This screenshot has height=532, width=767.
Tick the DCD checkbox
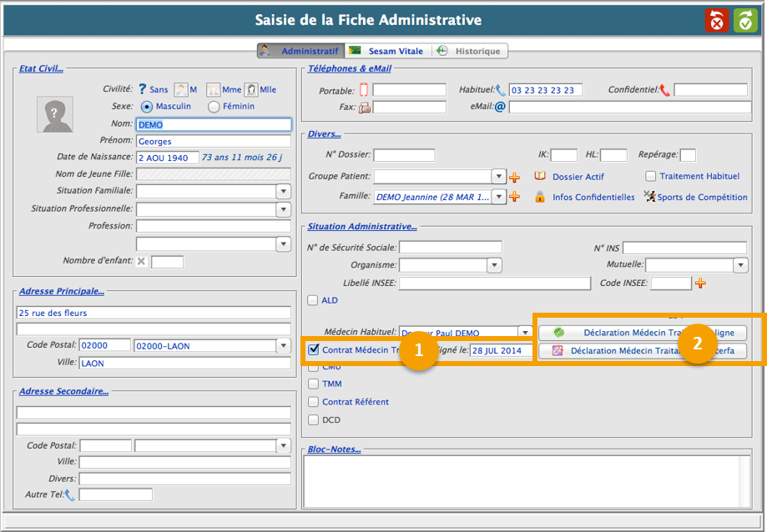pos(313,419)
